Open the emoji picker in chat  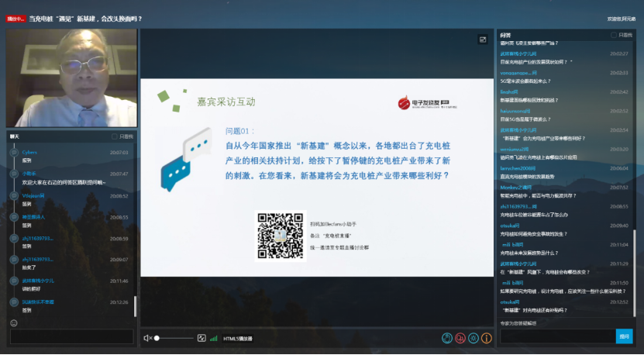pyautogui.click(x=14, y=322)
